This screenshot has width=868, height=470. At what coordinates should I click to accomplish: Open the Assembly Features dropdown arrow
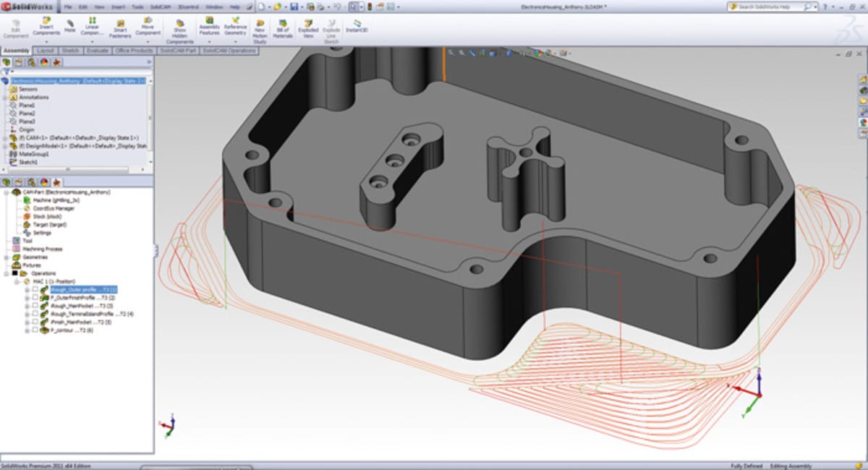click(x=209, y=43)
